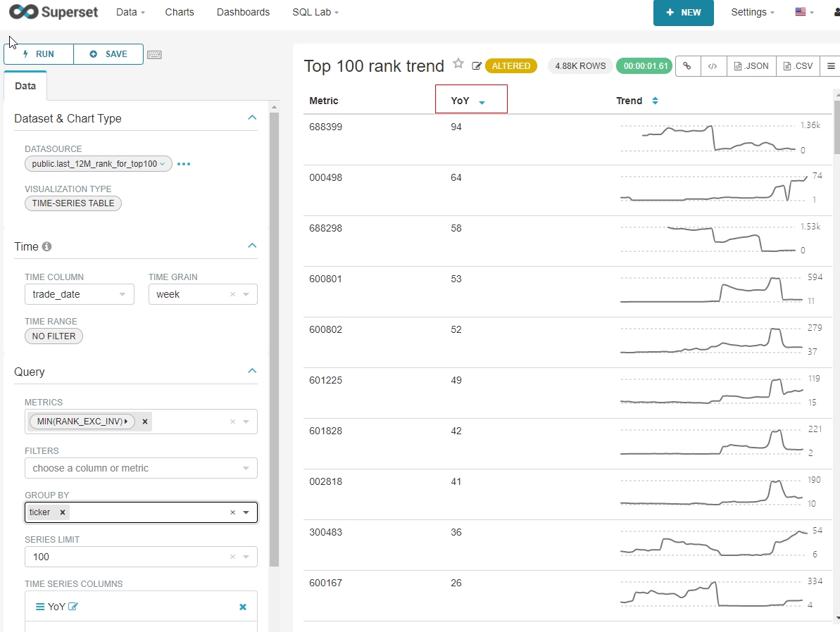Image resolution: width=840 pixels, height=632 pixels.
Task: Remove the MIN(RANK_EXC_INV) metric
Action: [144, 421]
